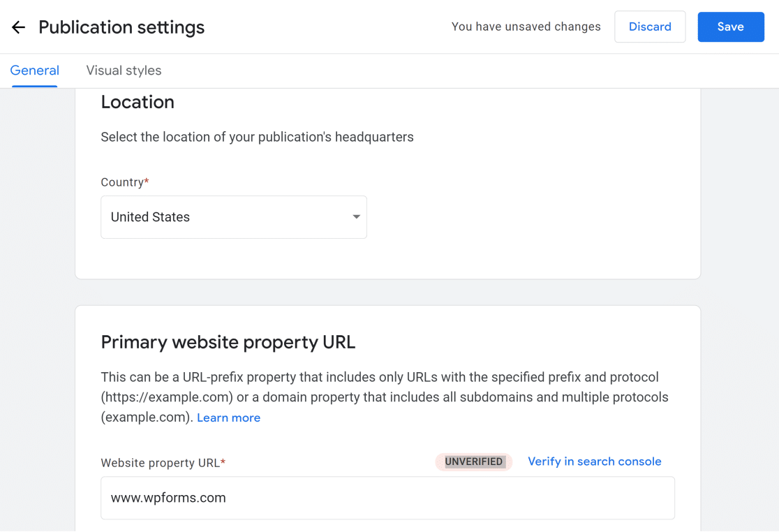Click the Discard button
The image size is (779, 532).
[650, 27]
